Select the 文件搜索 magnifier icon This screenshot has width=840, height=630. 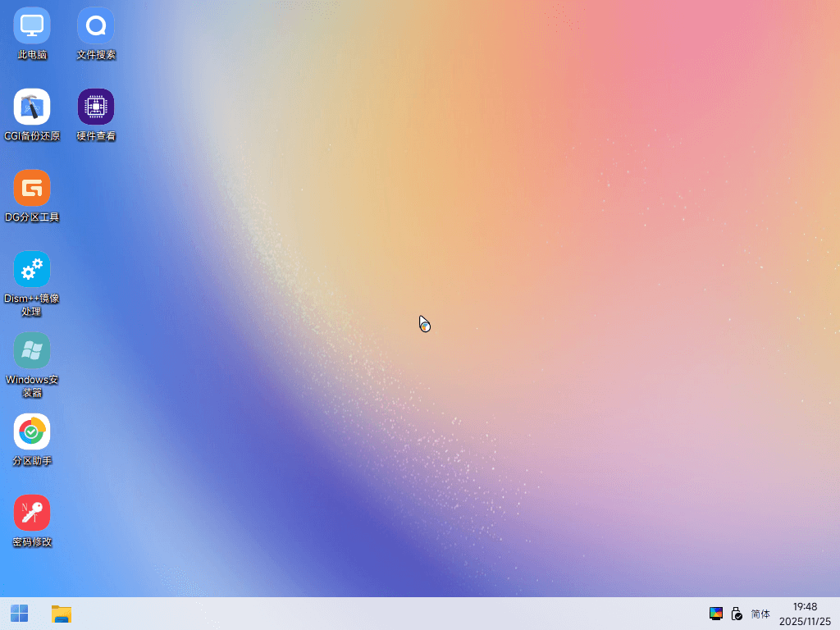(96, 25)
